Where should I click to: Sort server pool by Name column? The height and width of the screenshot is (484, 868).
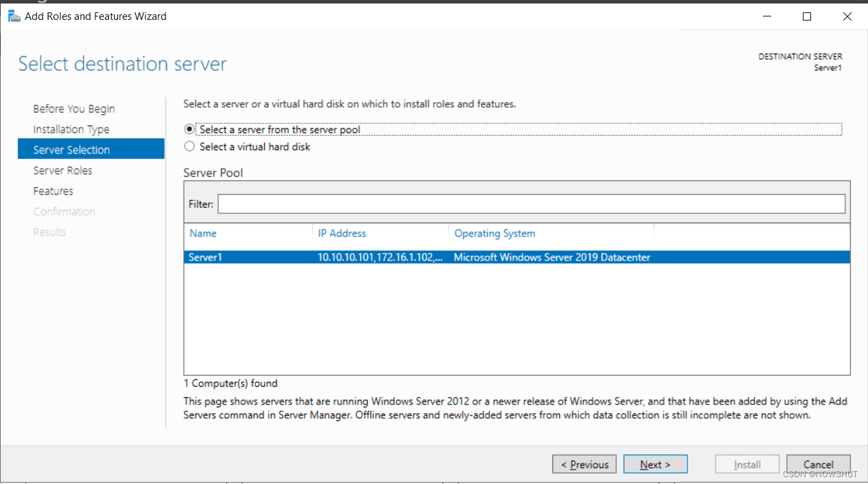pyautogui.click(x=203, y=234)
